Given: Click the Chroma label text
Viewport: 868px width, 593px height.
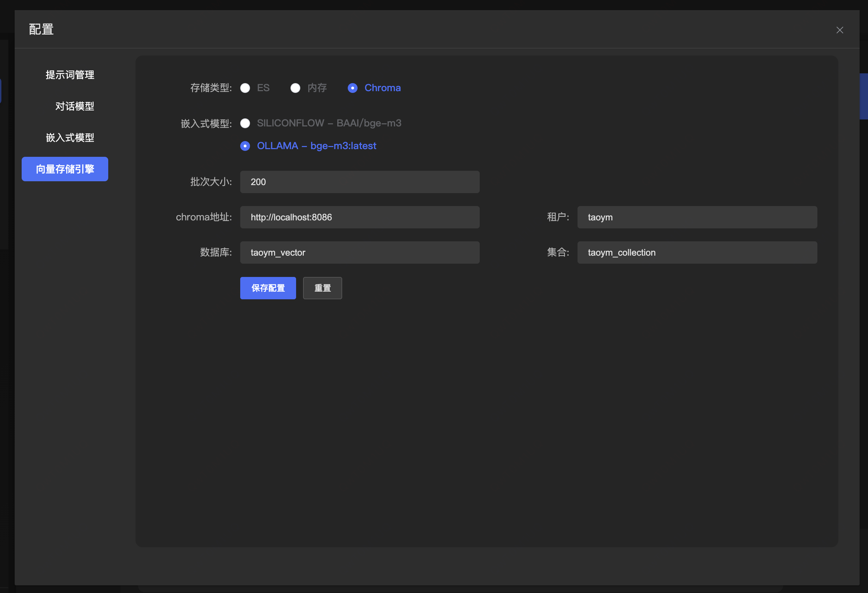Looking at the screenshot, I should 382,88.
